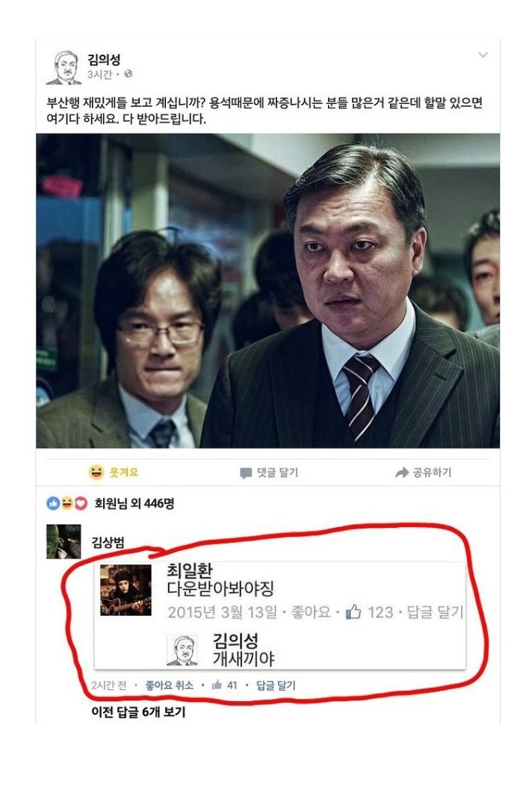Click the comment speech bubble icon
The image size is (532, 788).
pos(246,473)
